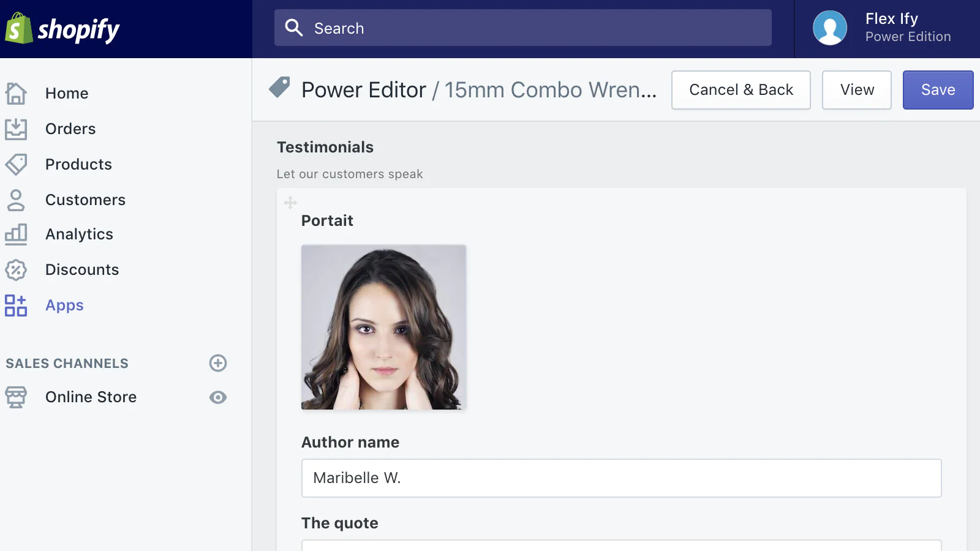Click the testimonial block drag handle
The width and height of the screenshot is (980, 551).
(290, 203)
